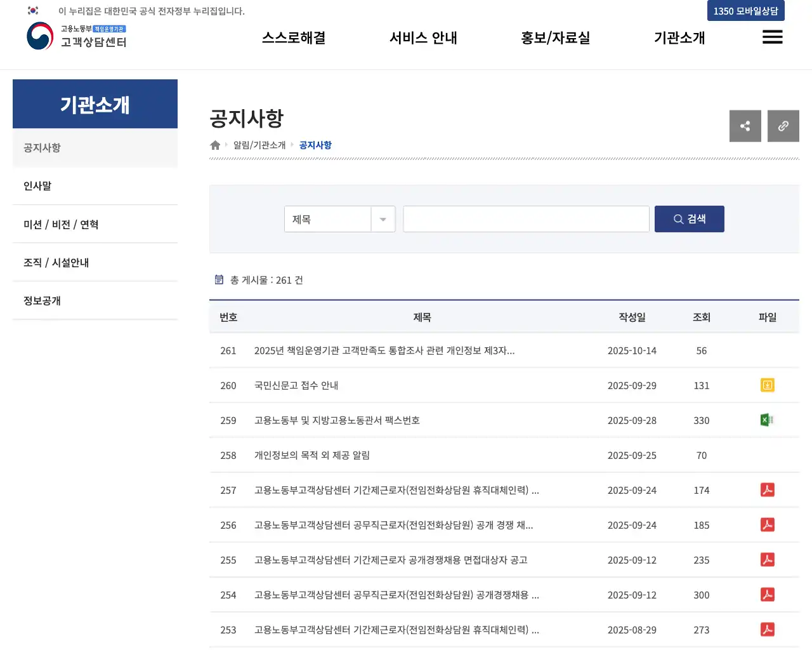The image size is (812, 650).
Task: Open the hamburger menu in the top navigation
Action: (x=772, y=37)
